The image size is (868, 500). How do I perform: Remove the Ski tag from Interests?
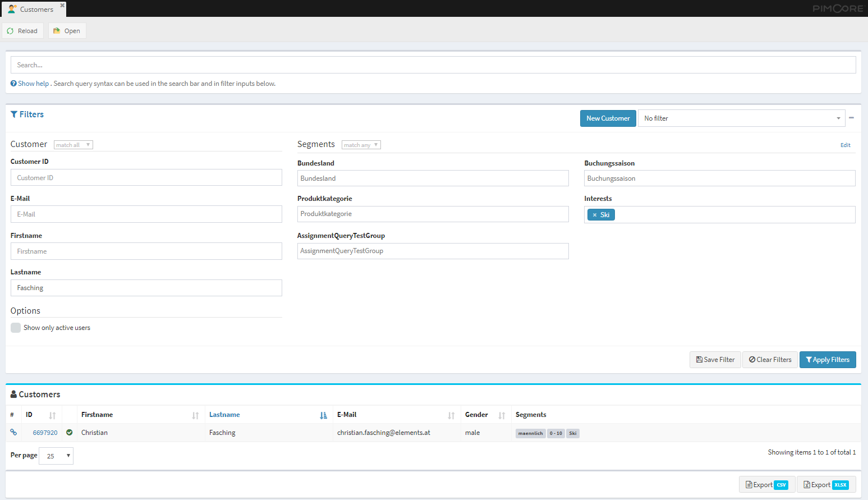595,215
